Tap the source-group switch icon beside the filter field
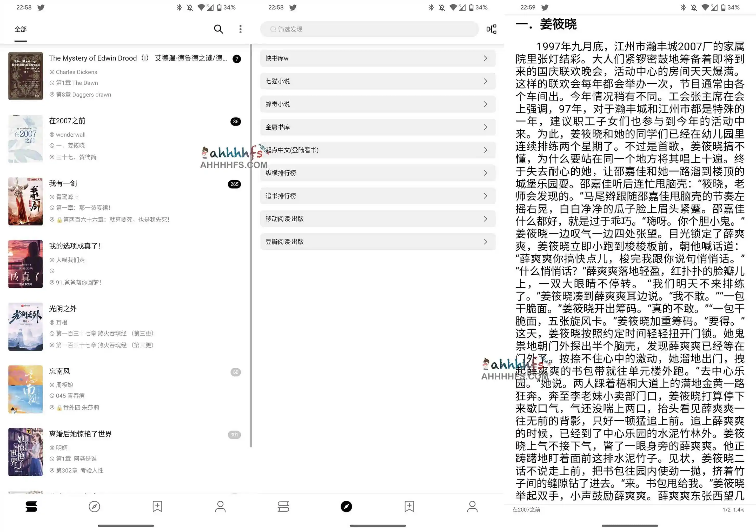The image size is (756, 532). click(x=491, y=29)
